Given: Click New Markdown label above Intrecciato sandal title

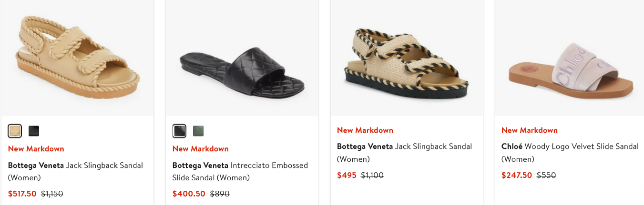Looking at the screenshot, I should (x=201, y=149).
